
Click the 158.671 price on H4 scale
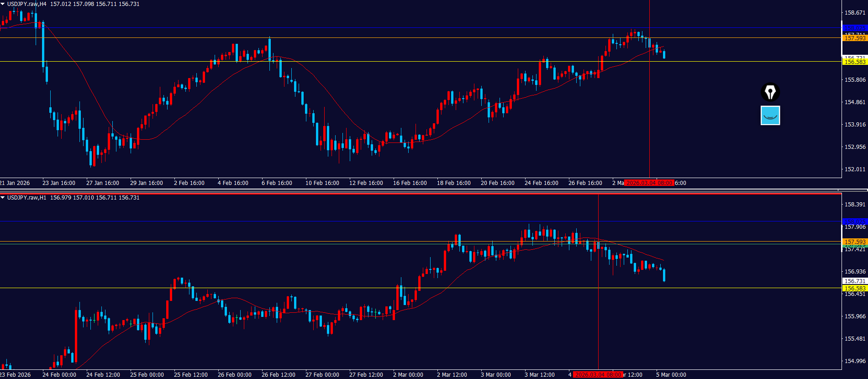(x=854, y=13)
